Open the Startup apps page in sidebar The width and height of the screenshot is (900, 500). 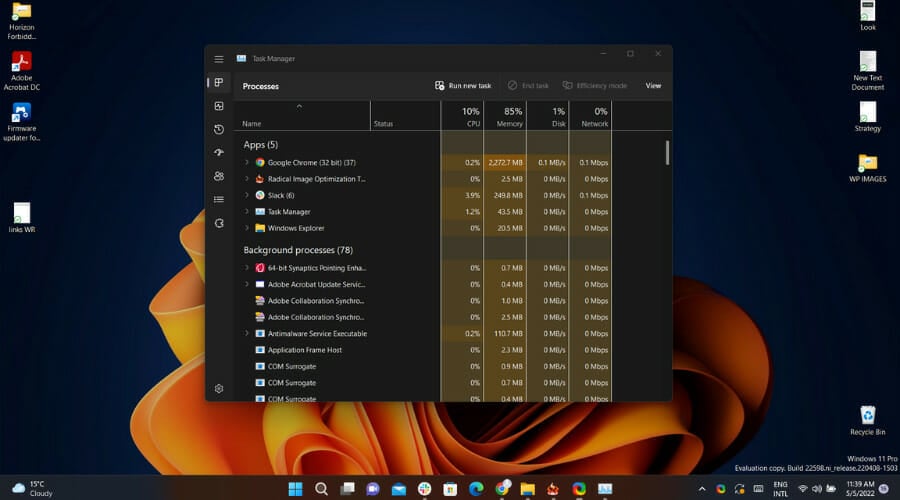click(219, 153)
